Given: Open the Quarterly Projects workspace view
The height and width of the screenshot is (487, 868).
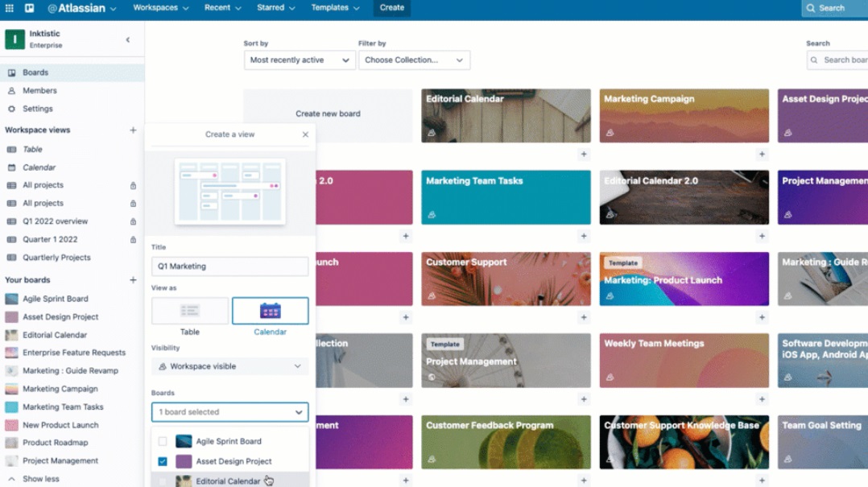Looking at the screenshot, I should point(72,258).
